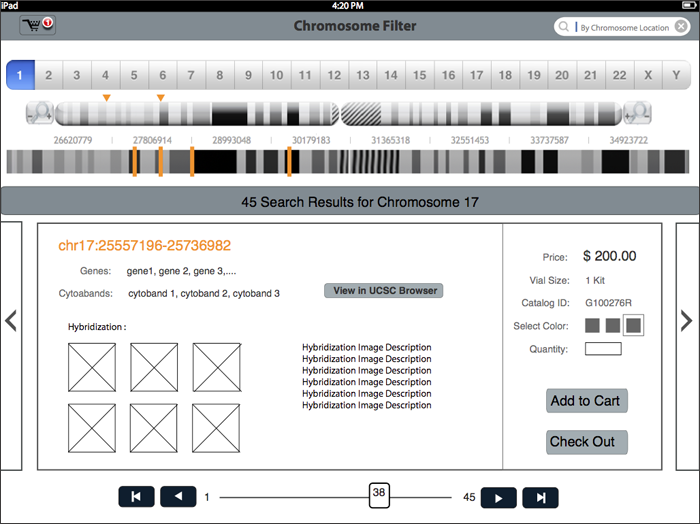Open second hybridization thumbnail in top row
700x524 pixels.
coord(154,367)
